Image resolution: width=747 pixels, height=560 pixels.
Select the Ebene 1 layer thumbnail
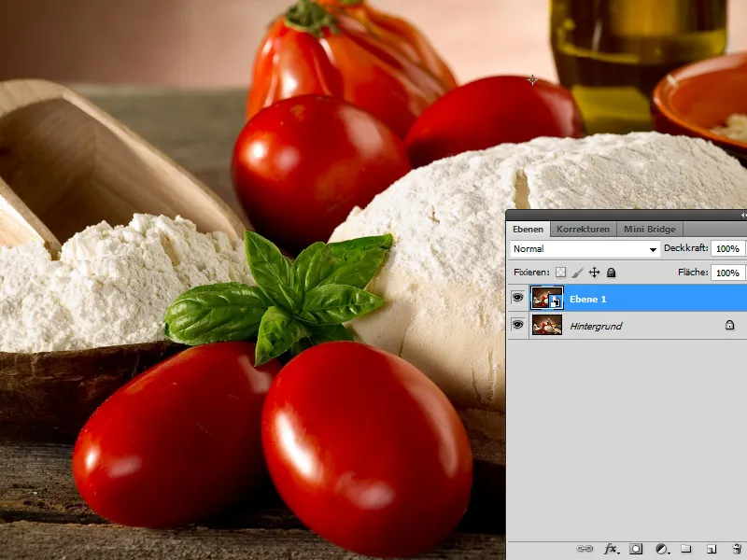547,299
